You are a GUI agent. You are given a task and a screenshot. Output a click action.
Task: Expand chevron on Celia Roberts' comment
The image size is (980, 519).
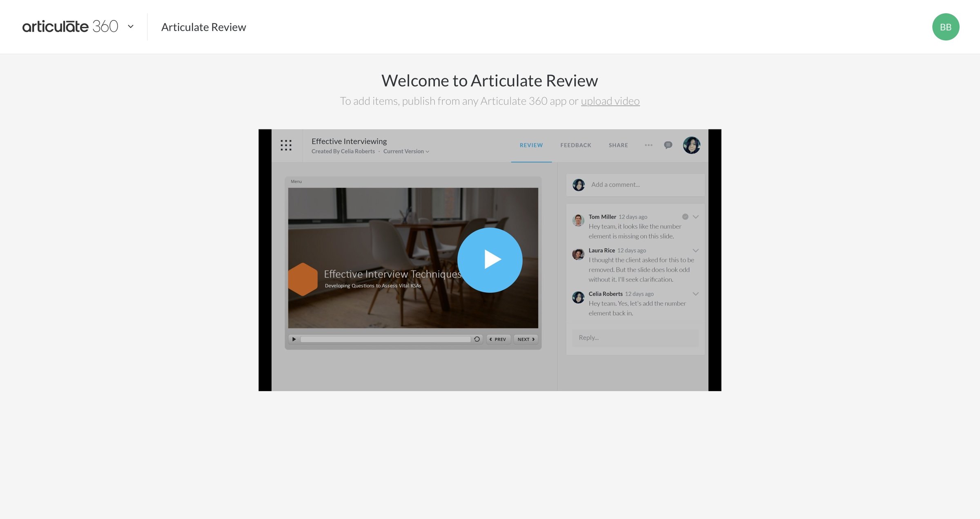pyautogui.click(x=696, y=294)
